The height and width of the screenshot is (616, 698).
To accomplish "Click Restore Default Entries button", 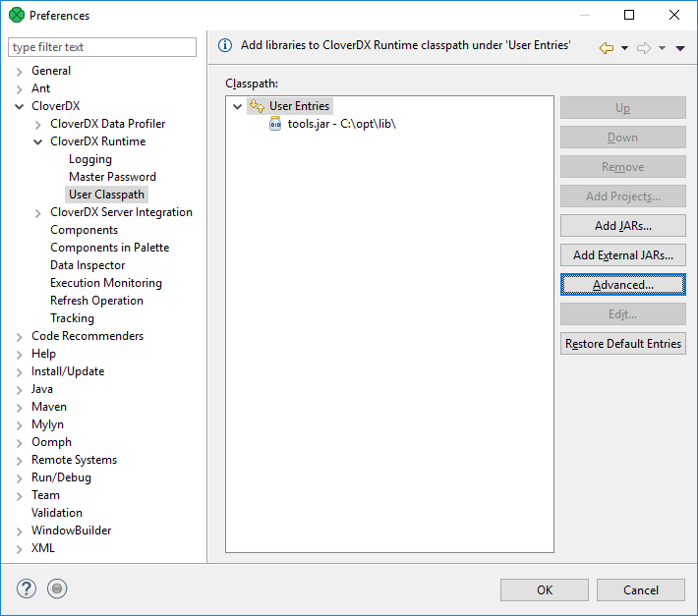I will point(622,343).
